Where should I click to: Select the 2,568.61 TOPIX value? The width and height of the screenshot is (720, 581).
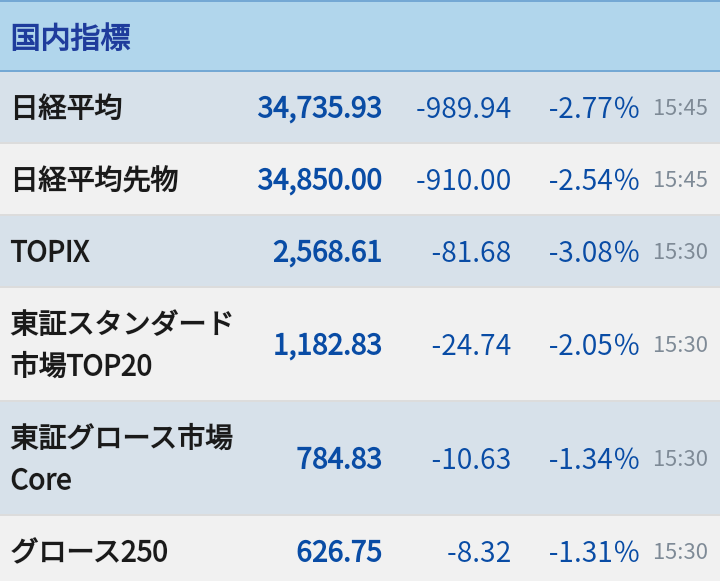[x=327, y=251]
